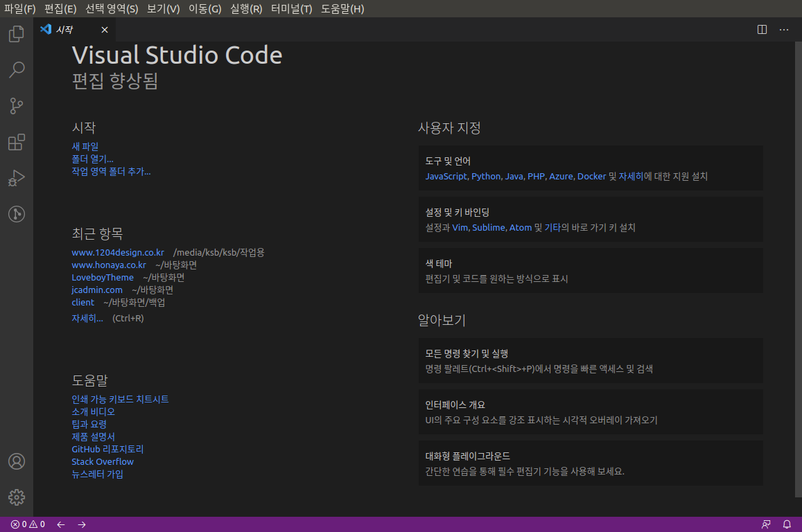This screenshot has width=802, height=532.
Task: Install PHP support link
Action: pos(536,177)
